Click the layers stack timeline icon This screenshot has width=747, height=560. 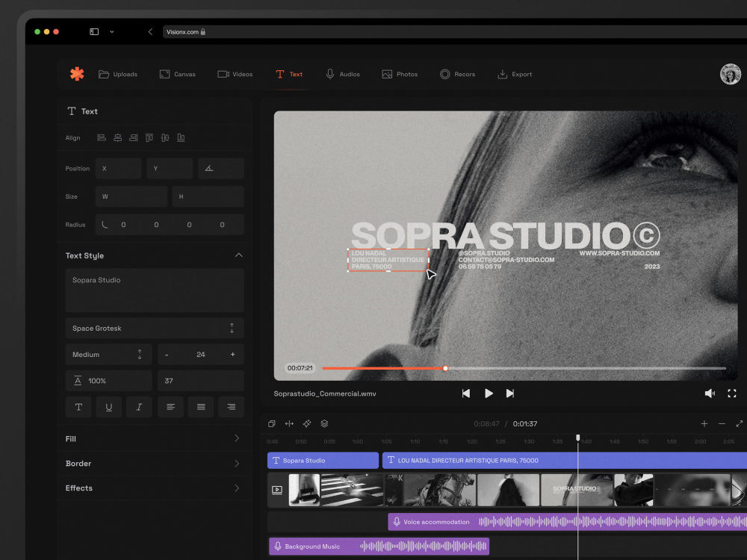[x=324, y=424]
